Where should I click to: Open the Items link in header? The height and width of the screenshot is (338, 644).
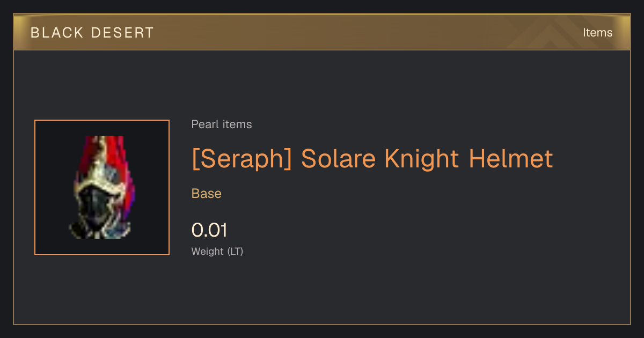[597, 33]
